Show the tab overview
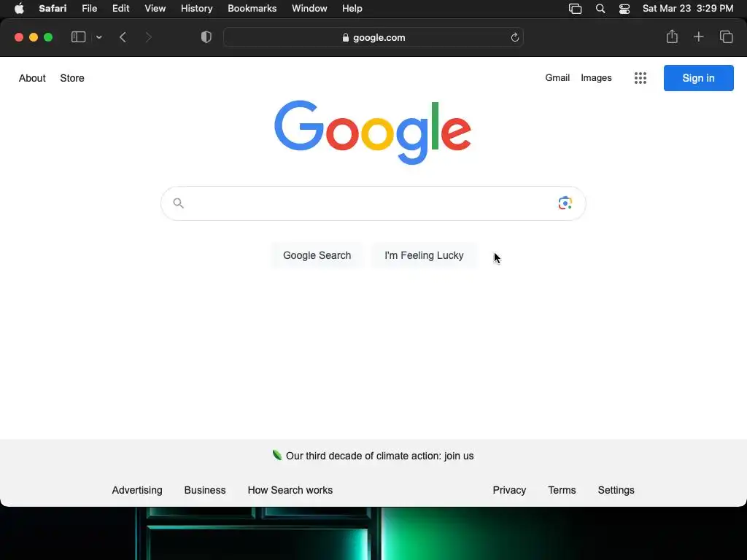Image resolution: width=747 pixels, height=560 pixels. pyautogui.click(x=726, y=36)
